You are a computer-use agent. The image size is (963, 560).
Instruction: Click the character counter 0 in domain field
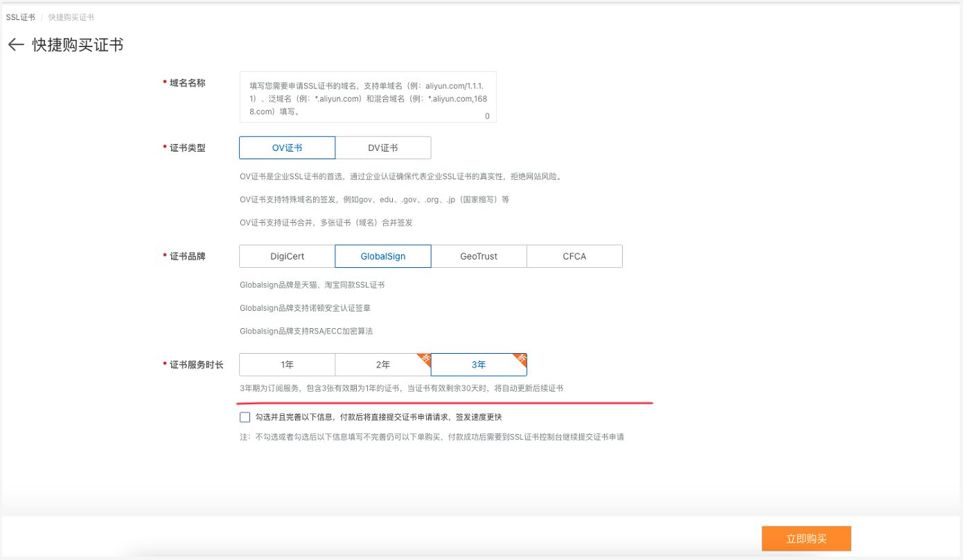point(487,116)
